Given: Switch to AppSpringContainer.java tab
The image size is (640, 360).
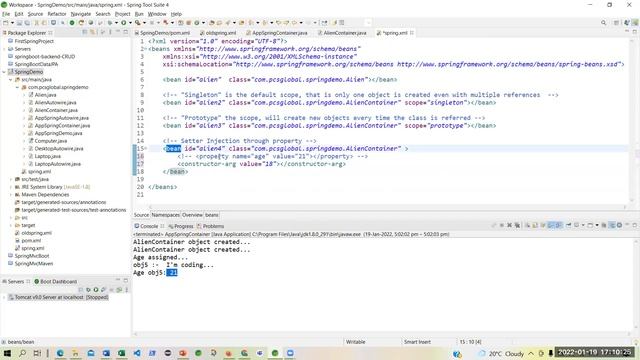Looking at the screenshot, I should pyautogui.click(x=277, y=33).
